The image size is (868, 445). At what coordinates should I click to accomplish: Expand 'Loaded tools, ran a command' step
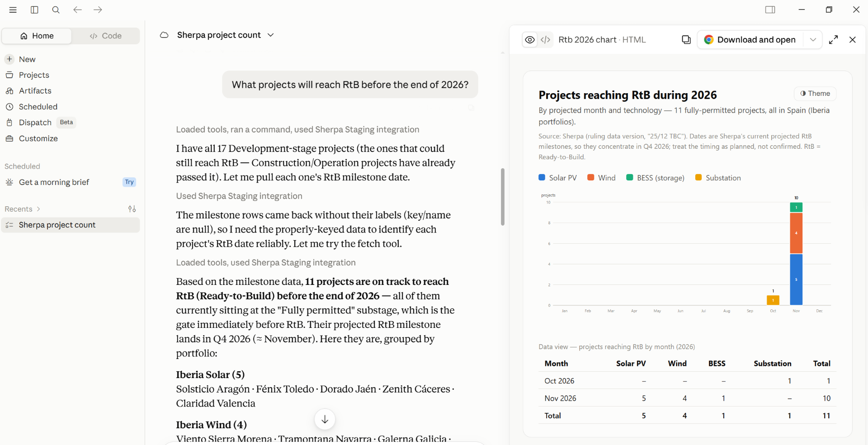(297, 129)
